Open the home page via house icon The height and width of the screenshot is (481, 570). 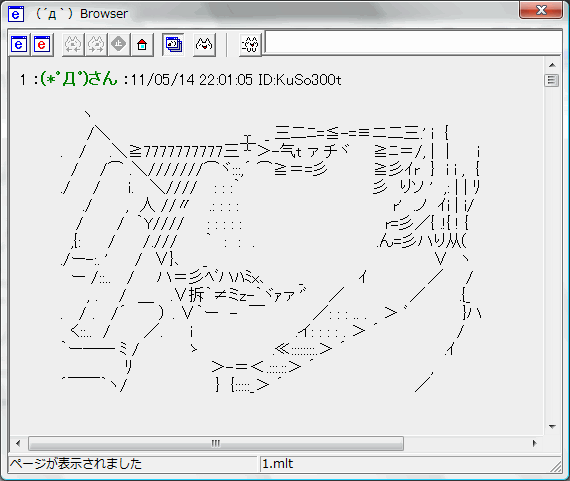point(142,45)
